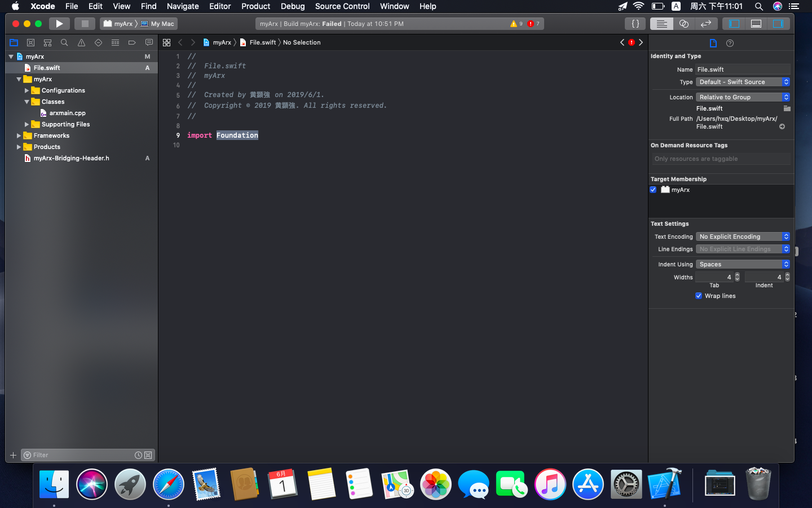Toggle the Wrap lines checkbox

point(699,296)
